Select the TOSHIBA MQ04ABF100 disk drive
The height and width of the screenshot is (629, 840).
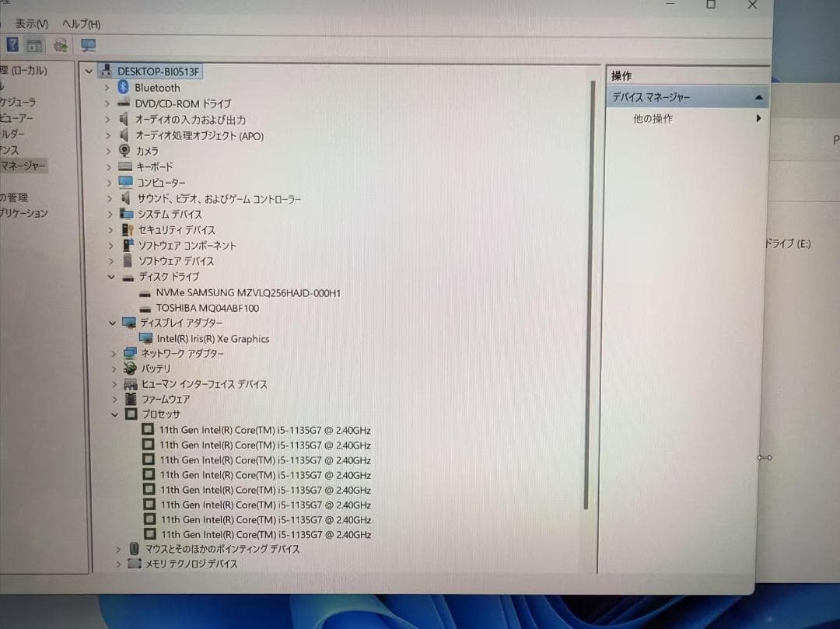[x=206, y=307]
